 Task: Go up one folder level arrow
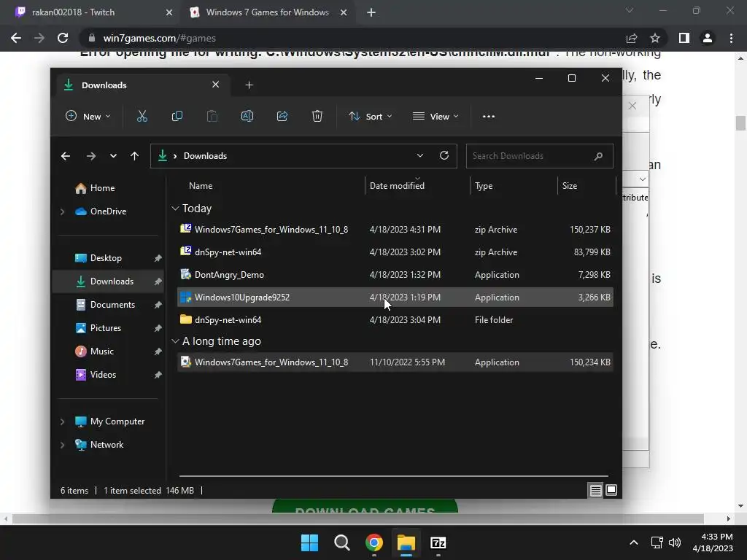(134, 156)
